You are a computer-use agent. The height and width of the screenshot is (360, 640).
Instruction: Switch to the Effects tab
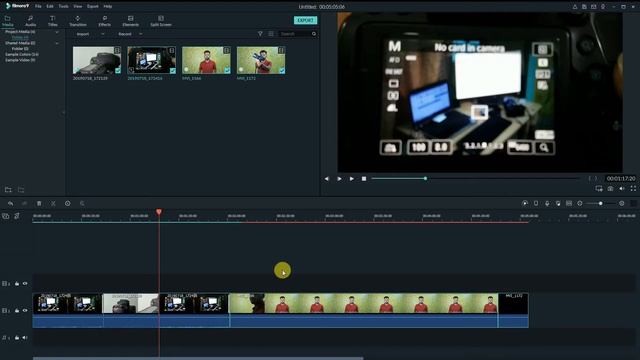click(x=104, y=21)
